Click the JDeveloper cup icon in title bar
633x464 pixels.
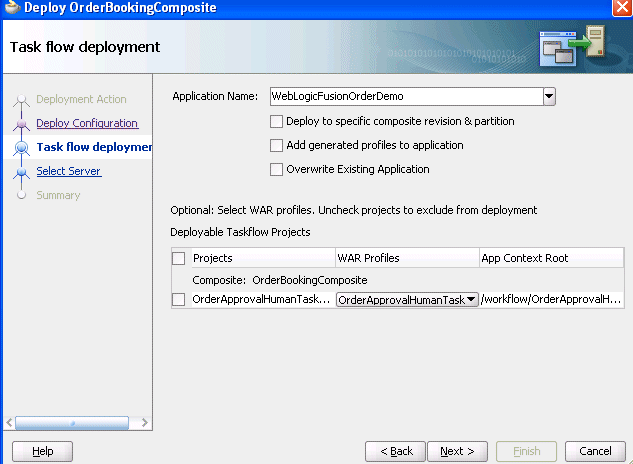(12, 7)
